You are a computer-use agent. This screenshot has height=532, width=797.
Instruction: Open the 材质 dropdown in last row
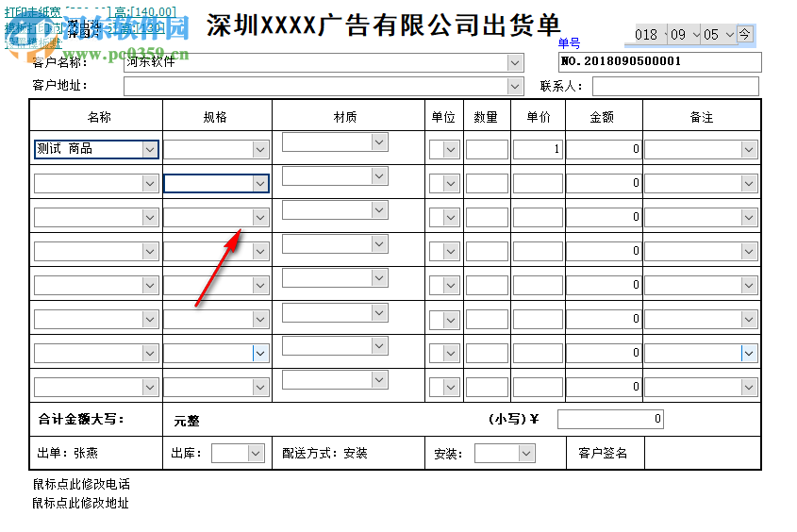coord(378,380)
